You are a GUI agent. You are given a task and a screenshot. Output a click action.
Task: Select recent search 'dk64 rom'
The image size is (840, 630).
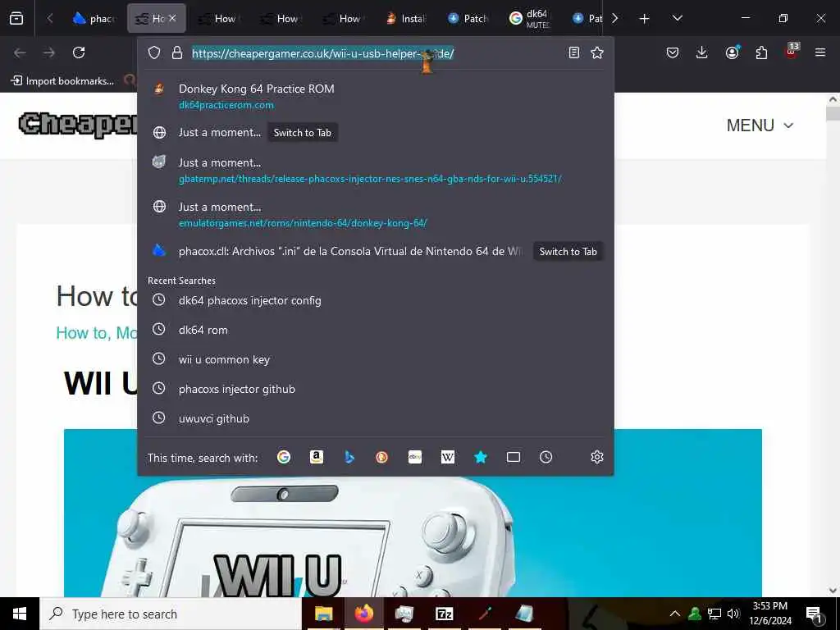point(375,330)
